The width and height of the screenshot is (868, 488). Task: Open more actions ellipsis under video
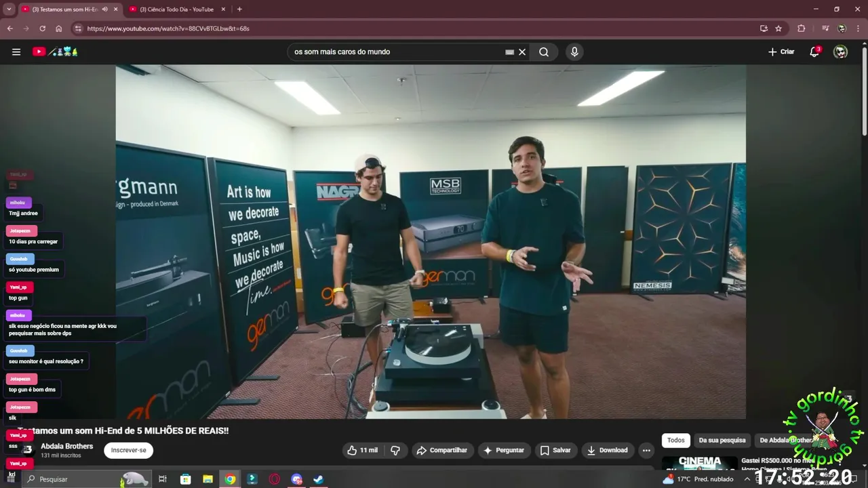pos(646,450)
